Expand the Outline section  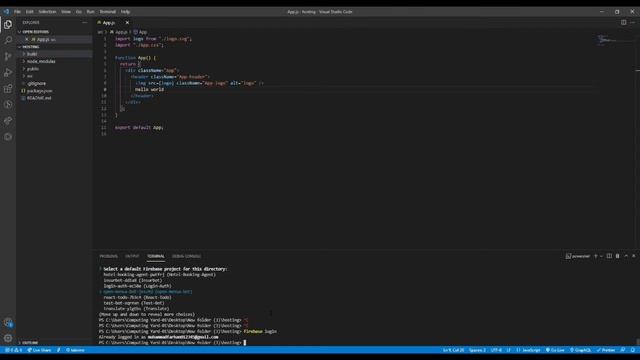[x=29, y=342]
